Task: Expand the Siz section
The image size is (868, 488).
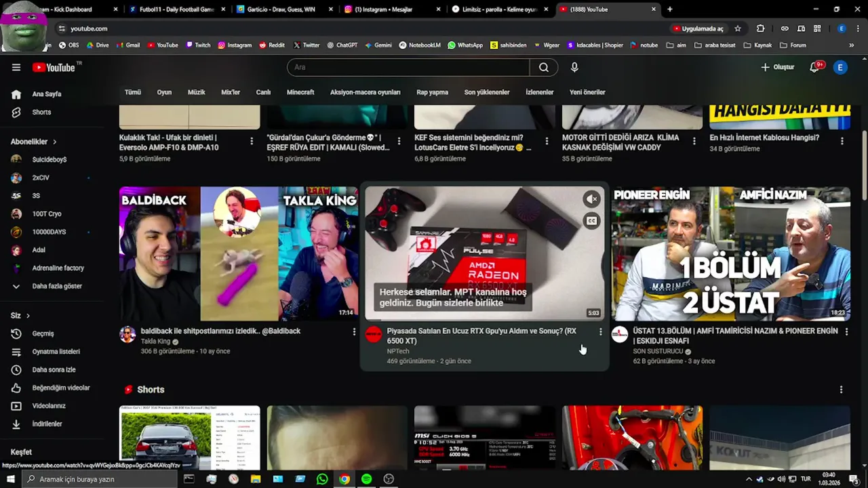Action: pos(20,316)
